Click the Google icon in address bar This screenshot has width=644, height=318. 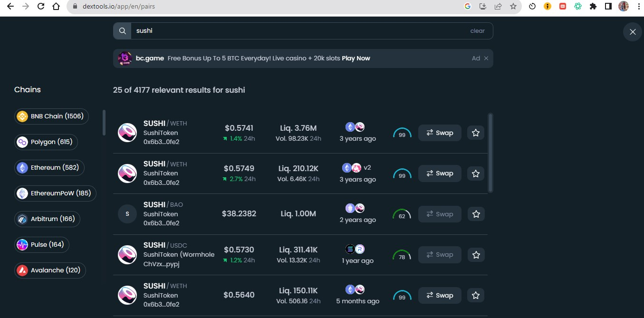468,7
